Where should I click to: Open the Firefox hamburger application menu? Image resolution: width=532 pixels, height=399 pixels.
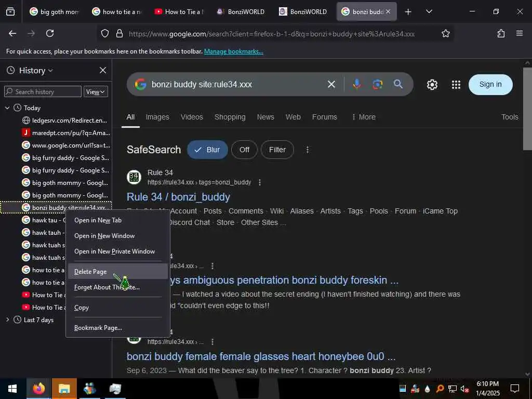point(519,33)
